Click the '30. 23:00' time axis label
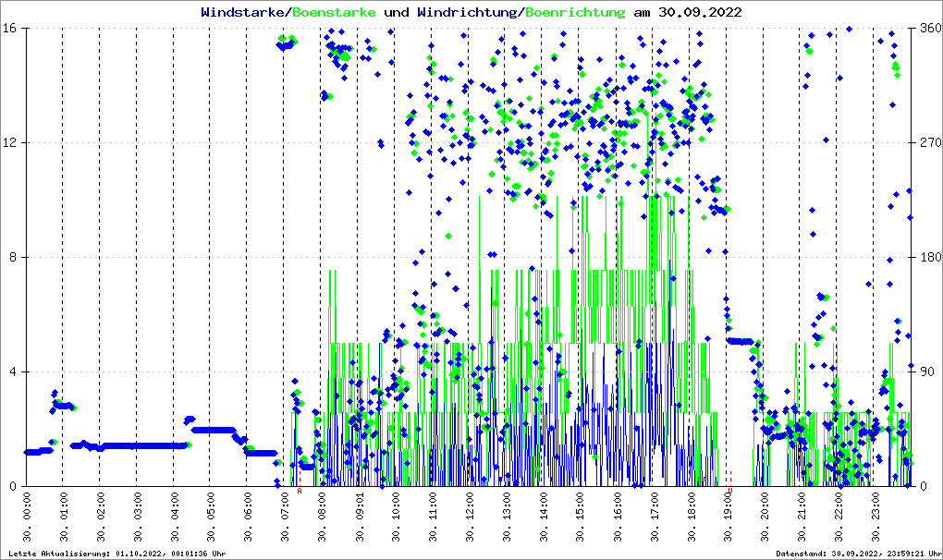The image size is (943, 560). tap(876, 517)
